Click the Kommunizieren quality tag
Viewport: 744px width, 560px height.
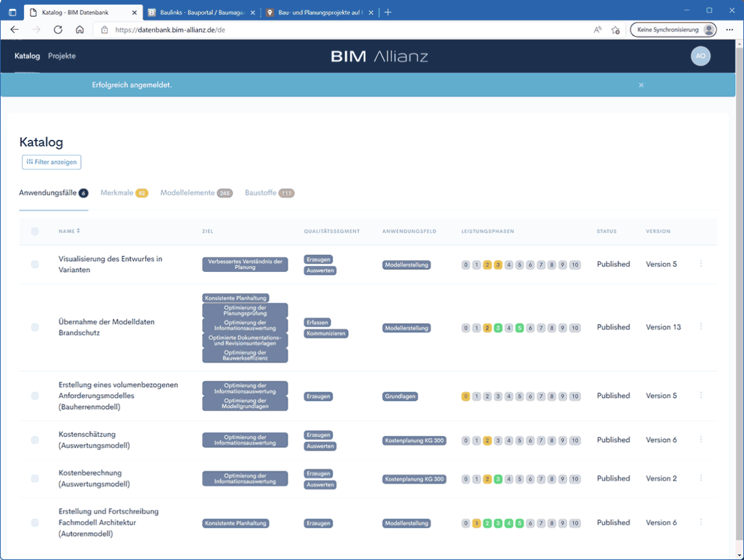pyautogui.click(x=326, y=334)
